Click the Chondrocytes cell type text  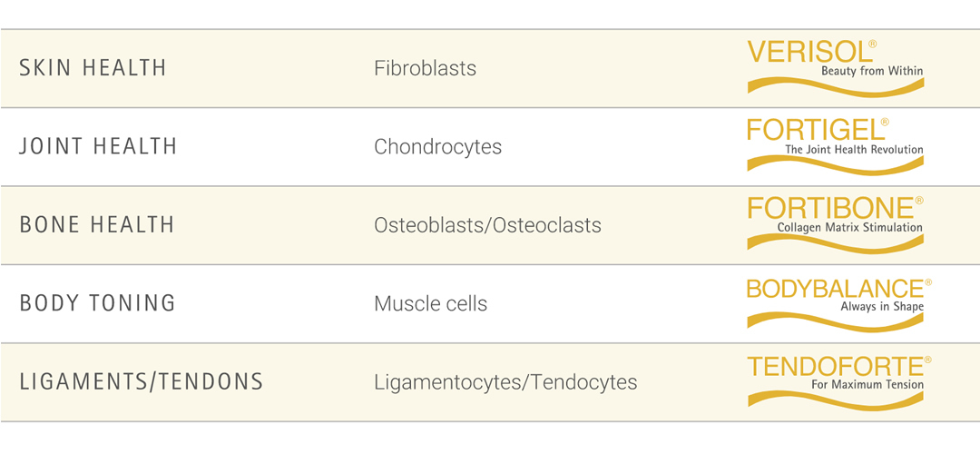click(437, 147)
